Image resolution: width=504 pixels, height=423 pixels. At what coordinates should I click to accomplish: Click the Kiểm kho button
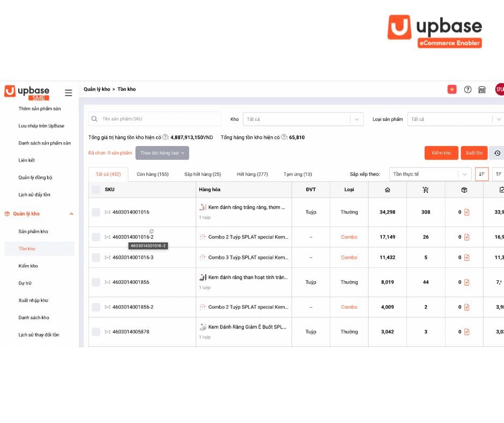pyautogui.click(x=441, y=152)
